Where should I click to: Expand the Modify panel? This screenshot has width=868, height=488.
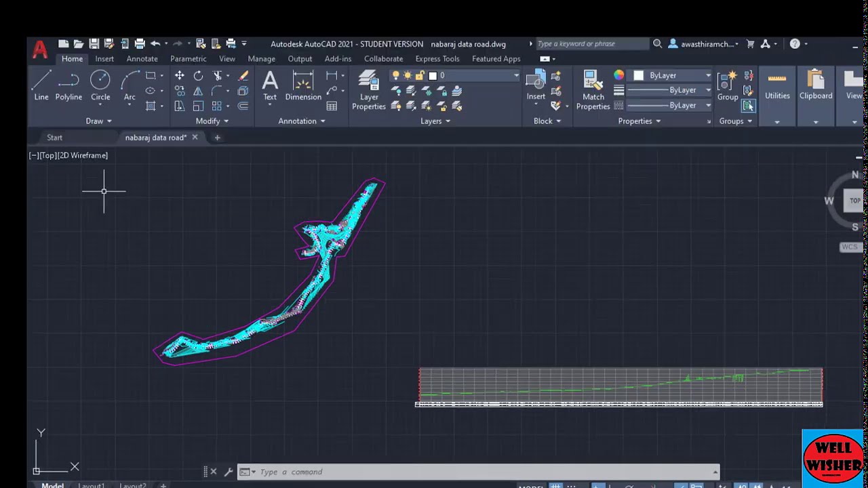[212, 121]
